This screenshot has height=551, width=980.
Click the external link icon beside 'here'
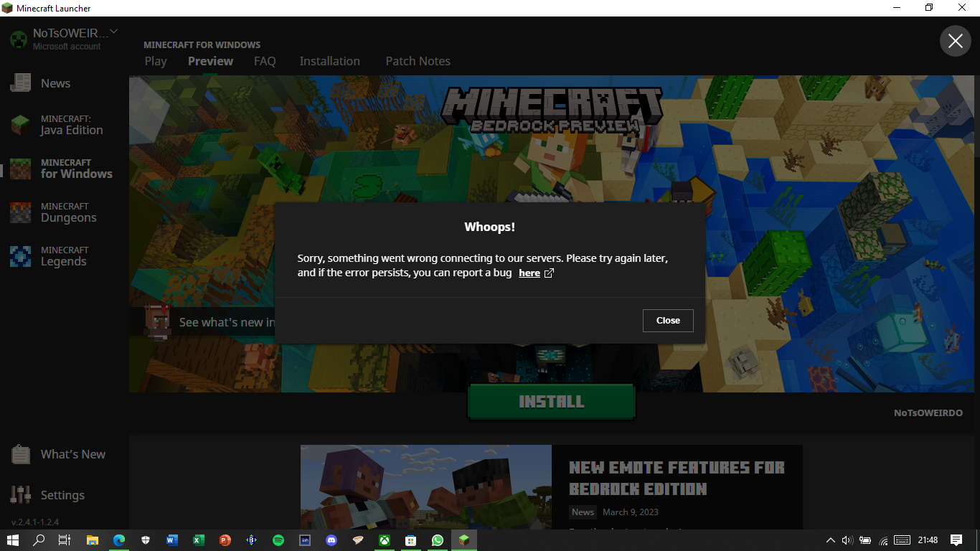[550, 273]
